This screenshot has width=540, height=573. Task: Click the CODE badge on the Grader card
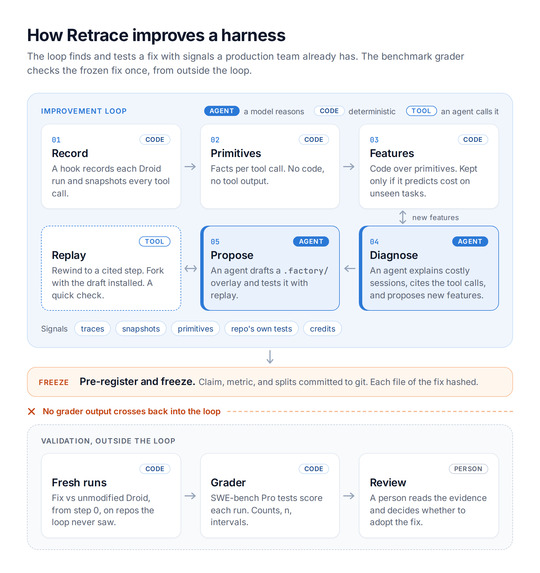[x=314, y=469]
